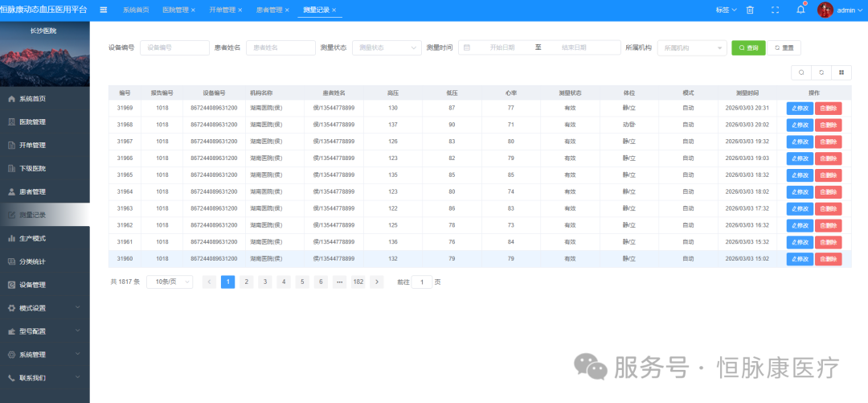Switch to the 医院管理 tab
Screen dimensions: 868x403
tap(176, 10)
